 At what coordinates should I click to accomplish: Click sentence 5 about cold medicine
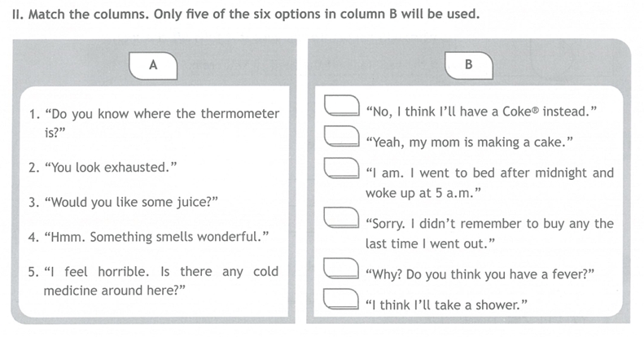pyautogui.click(x=153, y=281)
